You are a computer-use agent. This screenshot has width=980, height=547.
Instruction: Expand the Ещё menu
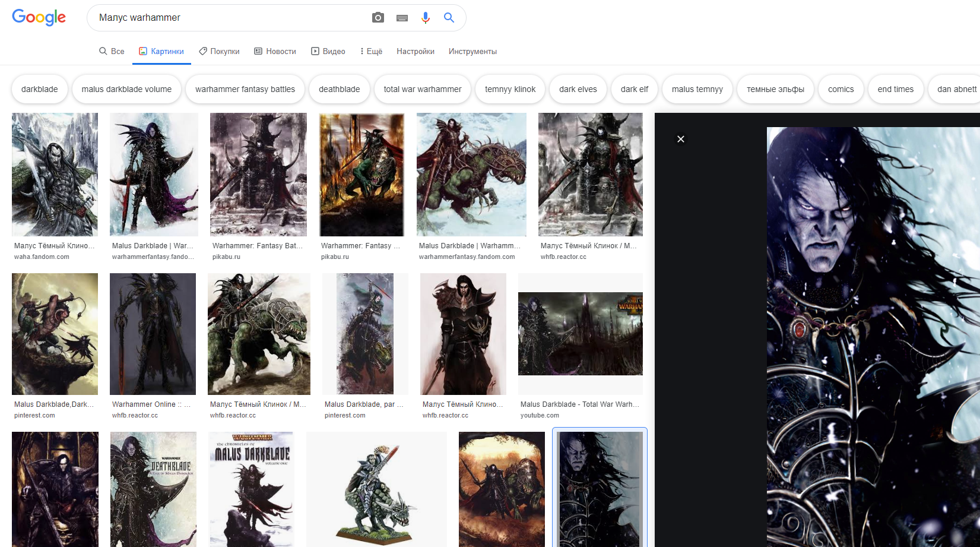(371, 52)
